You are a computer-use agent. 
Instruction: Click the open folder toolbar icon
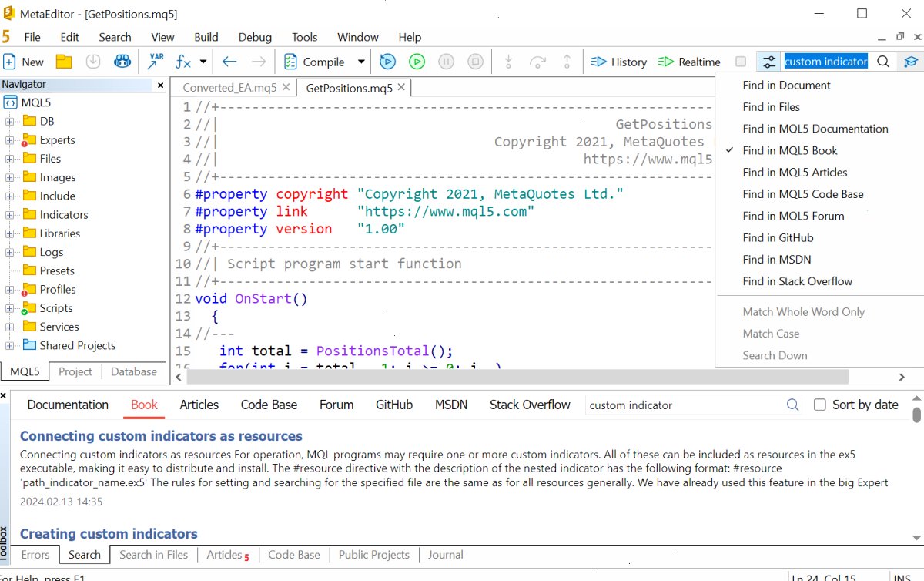pos(64,62)
